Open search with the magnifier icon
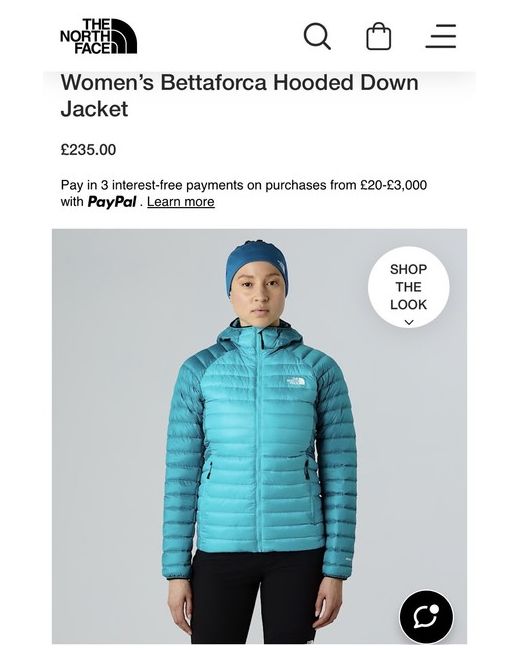Image resolution: width=520 pixels, height=650 pixels. [x=317, y=36]
